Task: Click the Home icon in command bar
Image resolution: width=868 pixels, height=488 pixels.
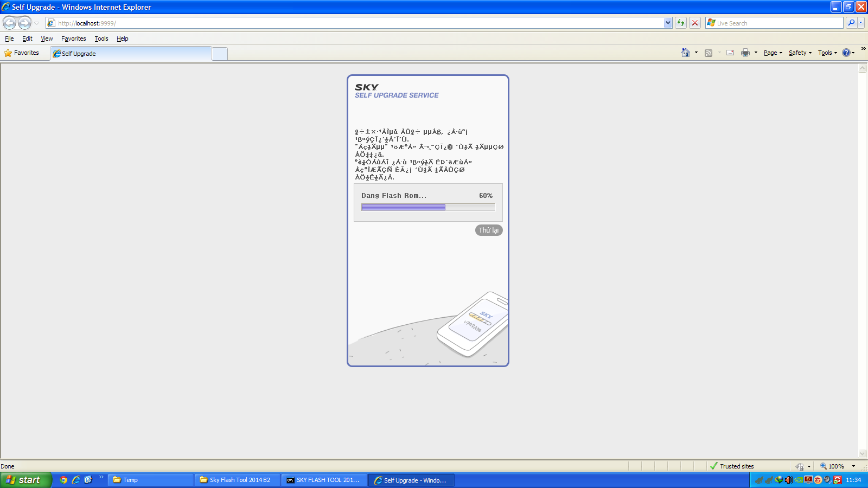Action: [x=686, y=53]
